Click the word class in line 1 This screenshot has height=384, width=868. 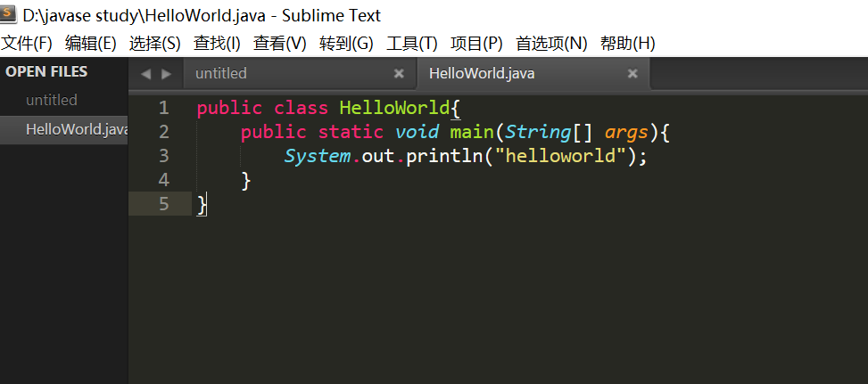coord(302,108)
